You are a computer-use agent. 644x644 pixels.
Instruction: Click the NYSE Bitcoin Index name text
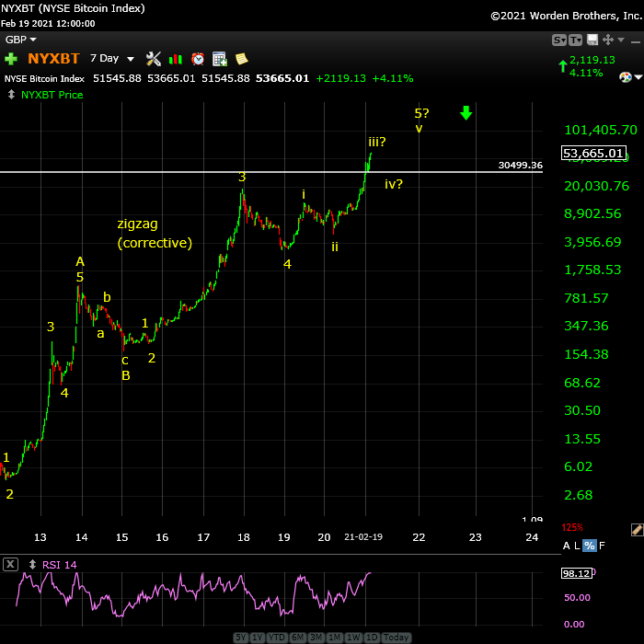pyautogui.click(x=44, y=78)
